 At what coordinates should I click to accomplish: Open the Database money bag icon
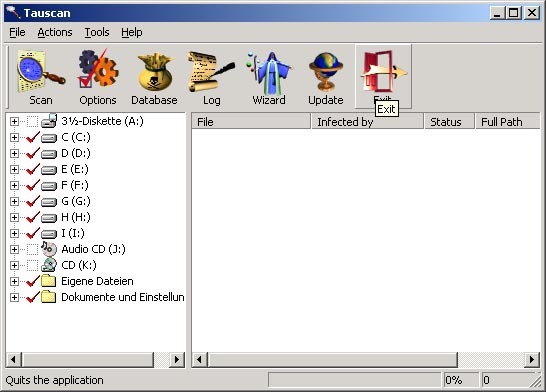[155, 72]
